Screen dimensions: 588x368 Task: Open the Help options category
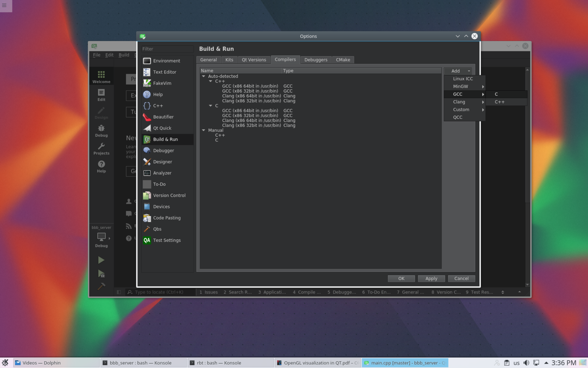coord(167,95)
